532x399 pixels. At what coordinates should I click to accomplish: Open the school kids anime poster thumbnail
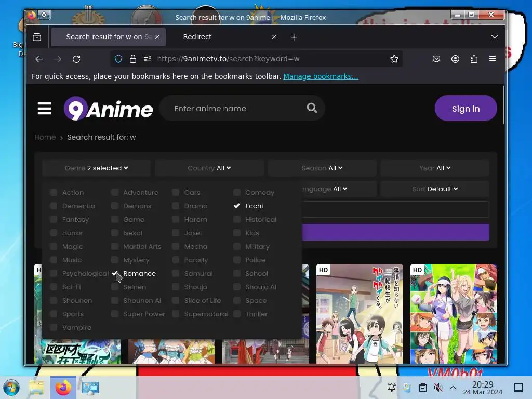pyautogui.click(x=360, y=314)
